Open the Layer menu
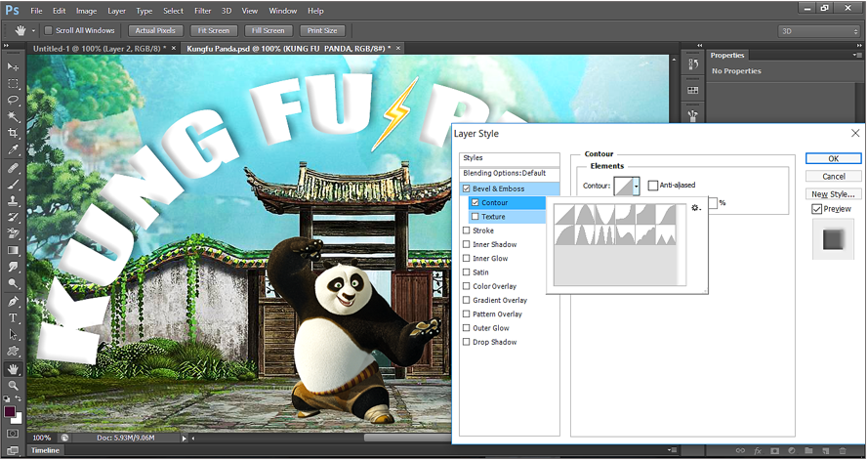868x460 pixels. coord(116,11)
